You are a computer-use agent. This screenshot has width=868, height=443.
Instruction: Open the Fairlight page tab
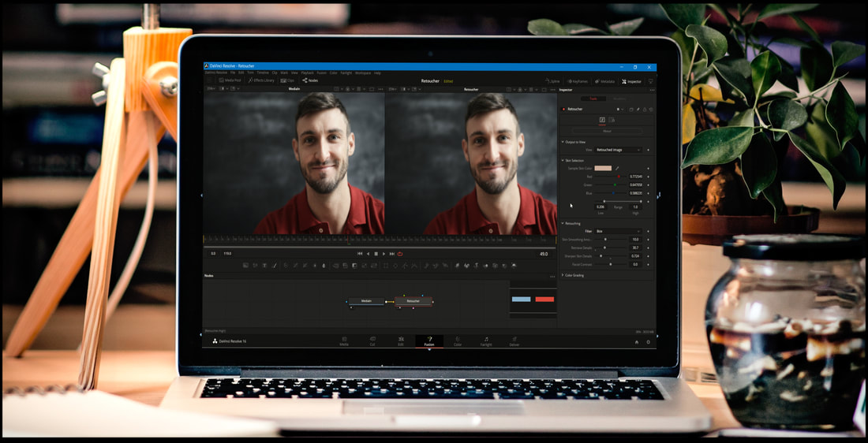click(x=486, y=341)
